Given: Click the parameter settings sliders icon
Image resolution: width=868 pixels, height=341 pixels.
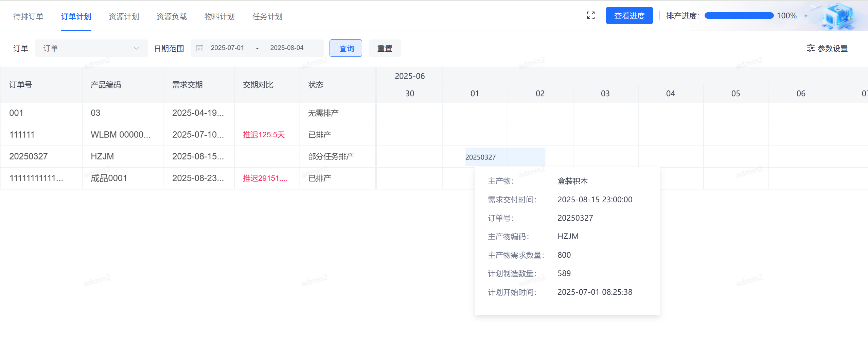Looking at the screenshot, I should pyautogui.click(x=811, y=48).
